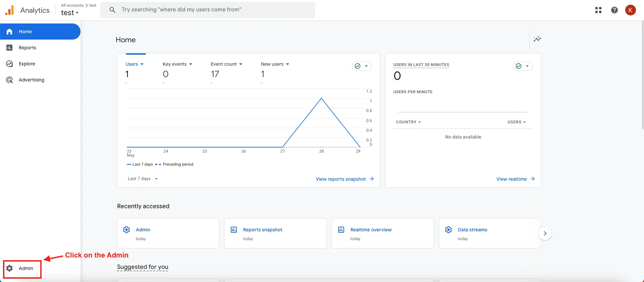Click the Admin gear icon in sidebar
This screenshot has width=644, height=282.
click(10, 268)
